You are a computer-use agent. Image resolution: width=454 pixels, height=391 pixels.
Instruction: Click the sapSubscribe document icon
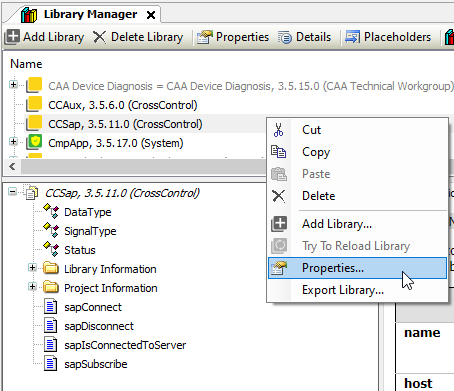pyautogui.click(x=50, y=364)
